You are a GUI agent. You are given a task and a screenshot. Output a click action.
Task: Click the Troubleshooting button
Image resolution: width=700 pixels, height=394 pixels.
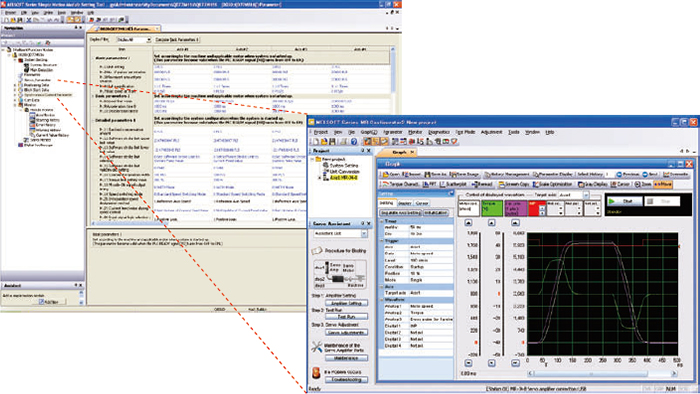point(346,380)
